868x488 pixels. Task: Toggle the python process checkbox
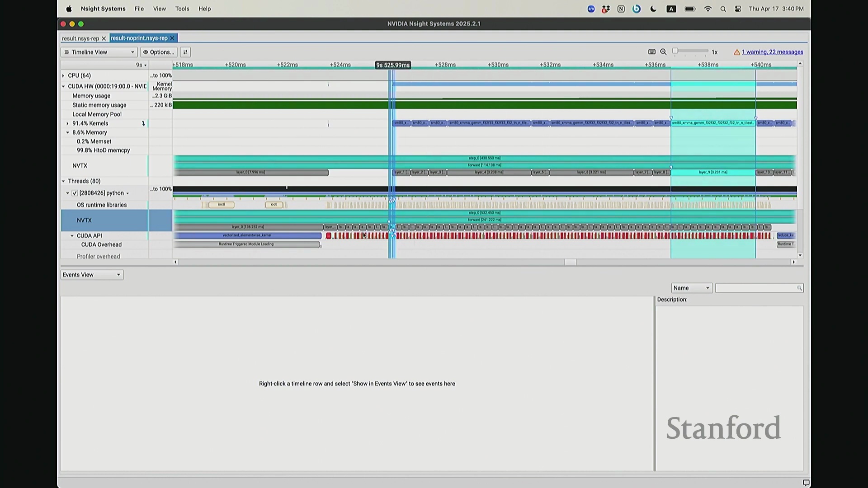tap(75, 193)
